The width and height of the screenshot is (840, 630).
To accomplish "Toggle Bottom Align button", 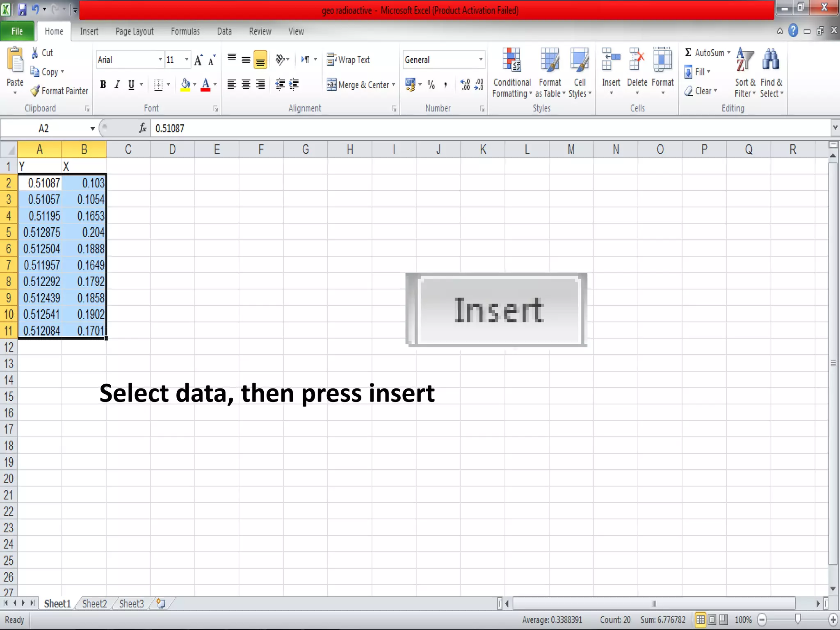I will (x=260, y=60).
